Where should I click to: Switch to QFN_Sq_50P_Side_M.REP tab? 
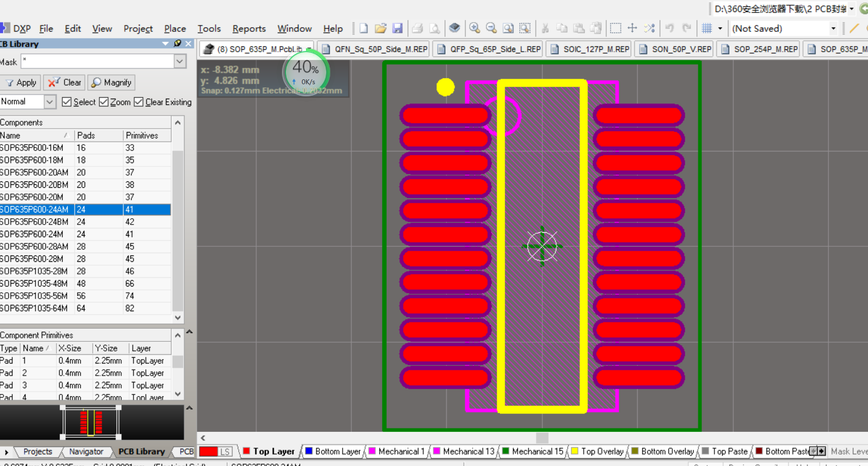374,49
